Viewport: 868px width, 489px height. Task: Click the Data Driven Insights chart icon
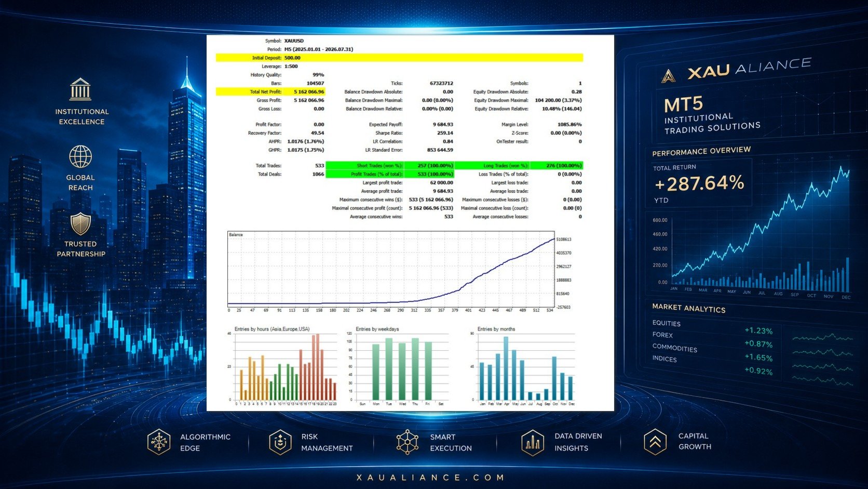pos(533,443)
